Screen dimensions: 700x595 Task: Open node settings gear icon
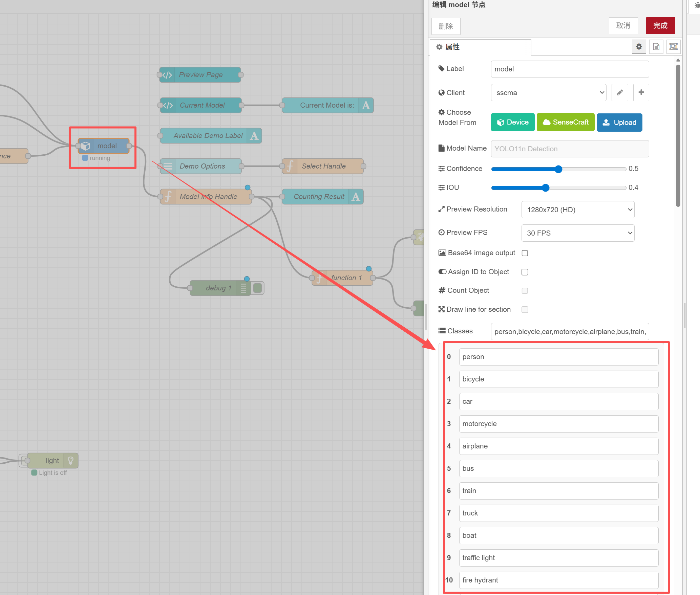[639, 47]
